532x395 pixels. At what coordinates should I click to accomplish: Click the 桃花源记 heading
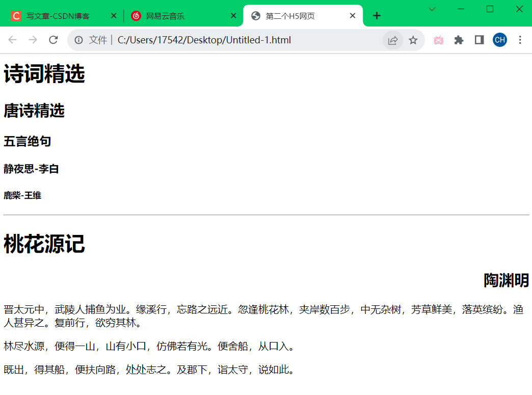[44, 244]
